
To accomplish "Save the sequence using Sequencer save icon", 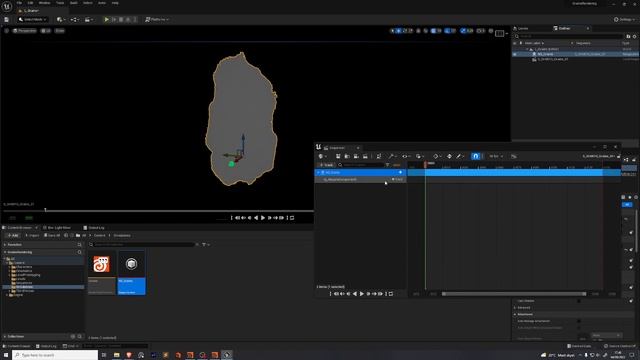I will (338, 156).
